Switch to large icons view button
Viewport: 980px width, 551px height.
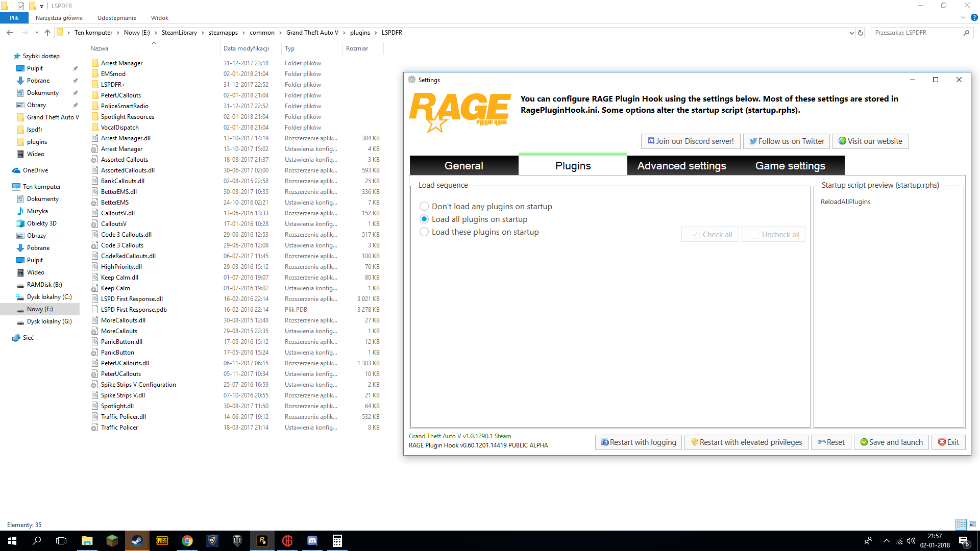click(x=972, y=524)
